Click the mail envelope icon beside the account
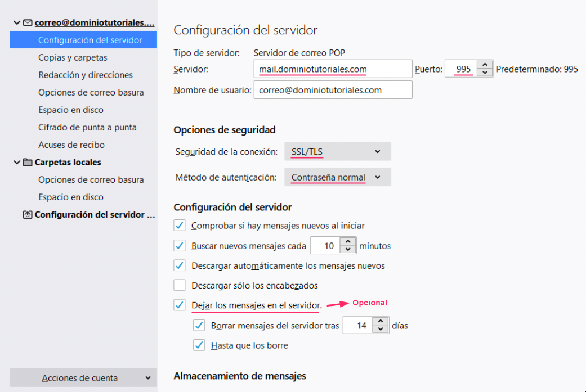 point(28,23)
